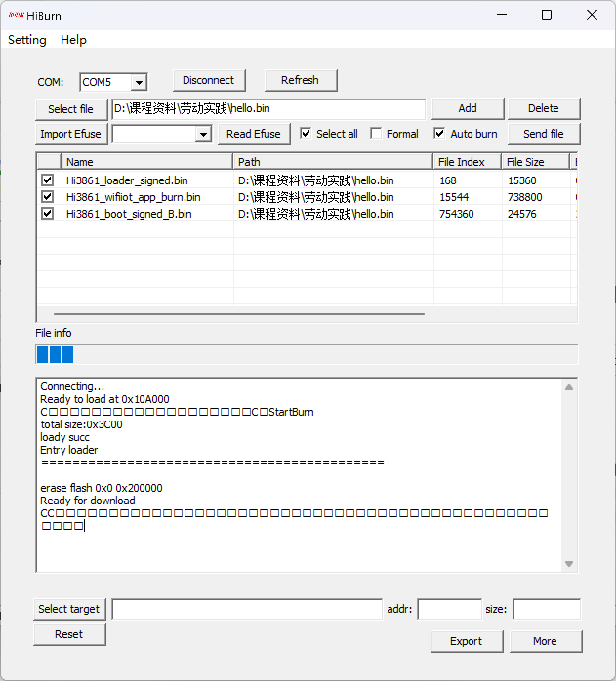Open the Efuse dropdown list
This screenshot has height=681, width=616.
[203, 134]
